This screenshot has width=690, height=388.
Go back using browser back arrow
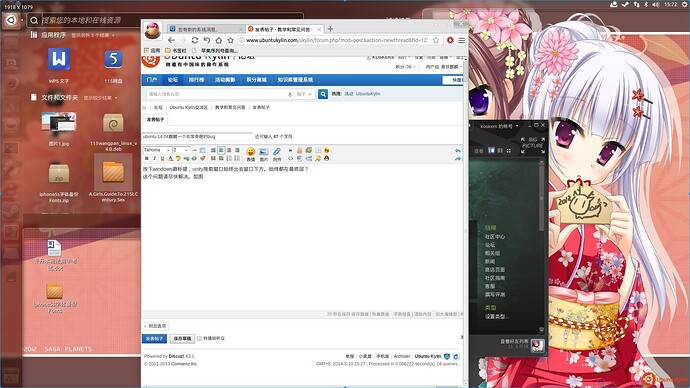[x=172, y=40]
